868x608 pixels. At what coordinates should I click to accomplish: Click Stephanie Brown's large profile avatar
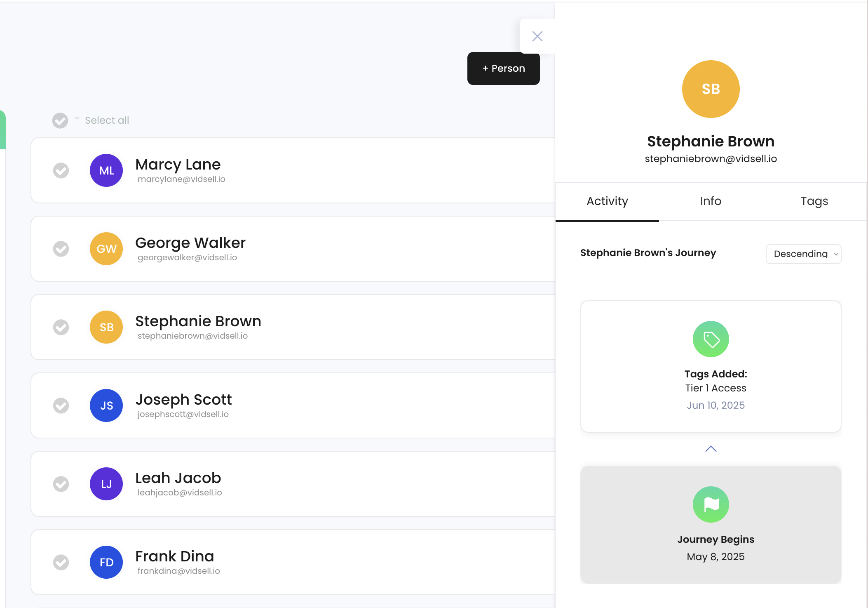[x=710, y=89]
